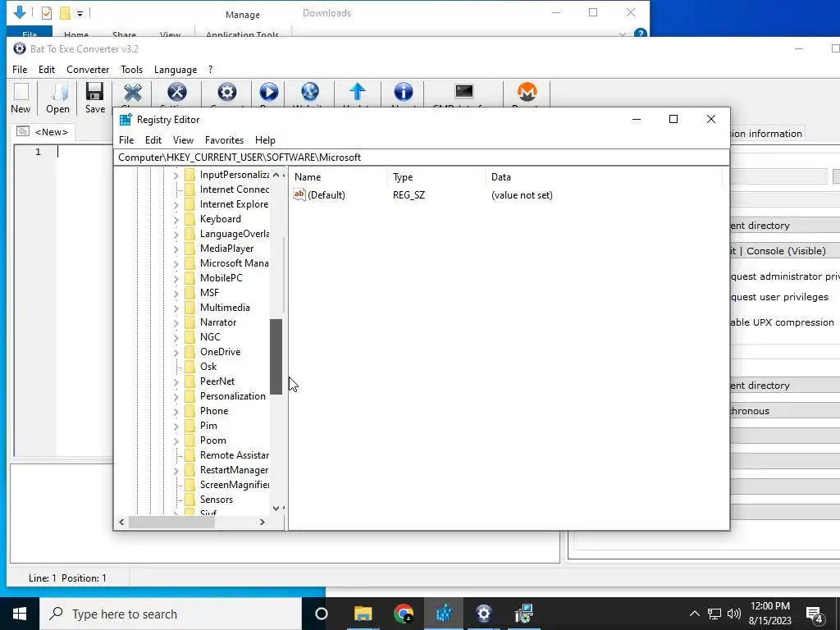Click the network tray icon
This screenshot has height=630, width=840.
point(714,614)
